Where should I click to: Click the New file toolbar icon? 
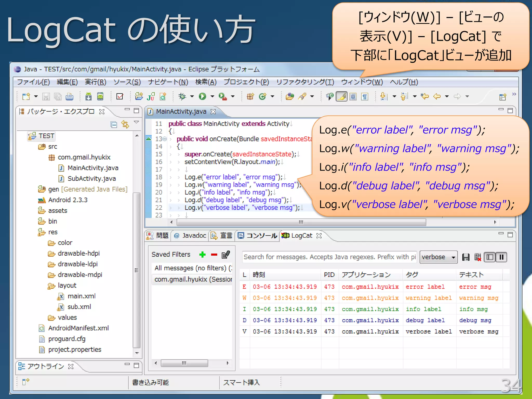coord(26,97)
